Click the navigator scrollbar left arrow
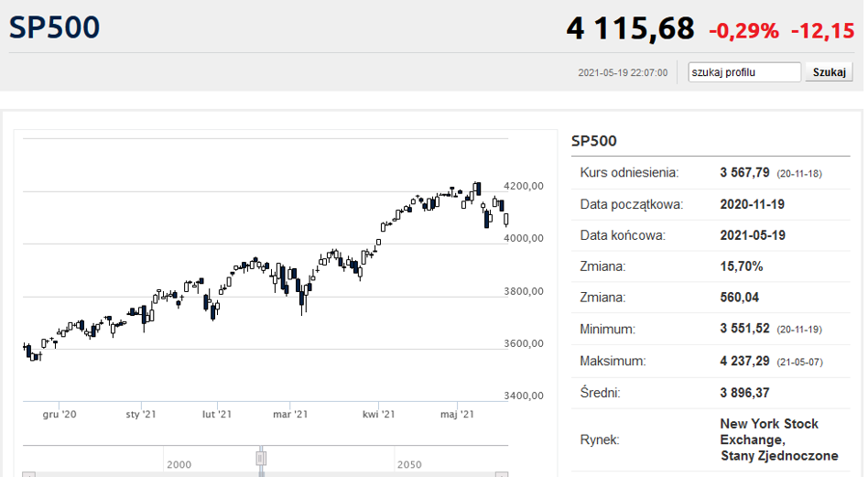Screen dimensions: 868x477 [29, 475]
